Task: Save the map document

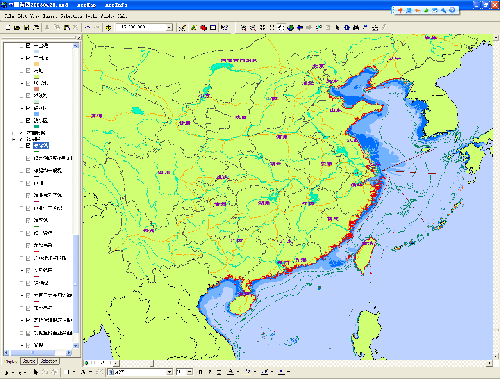Action: tap(26, 28)
